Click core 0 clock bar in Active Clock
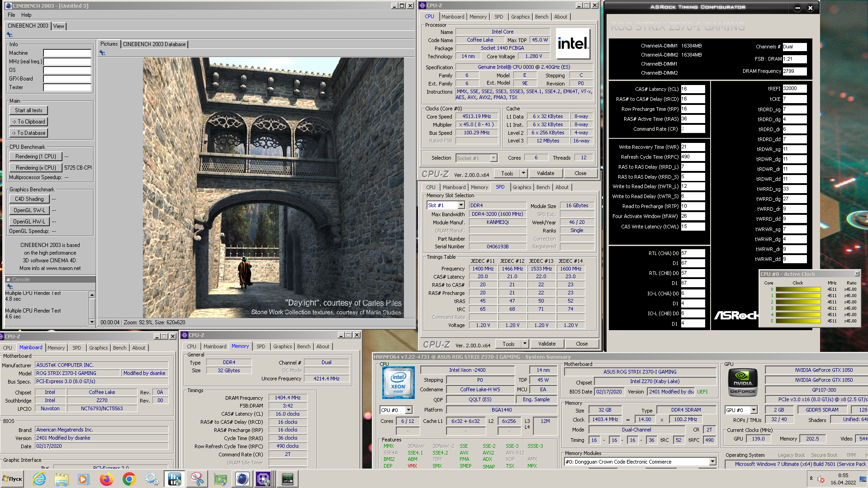Viewport: 868px width, 488px height. (798, 289)
